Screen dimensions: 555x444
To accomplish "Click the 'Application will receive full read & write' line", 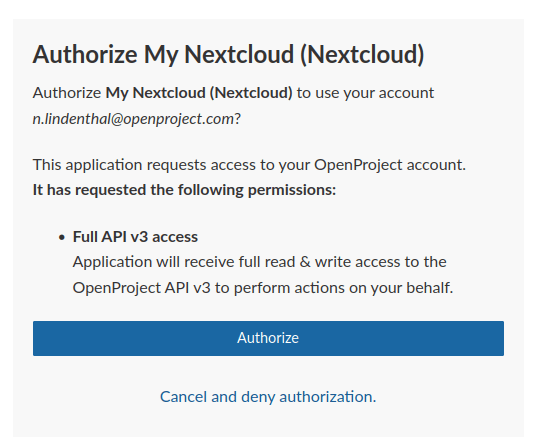I will coord(259,262).
